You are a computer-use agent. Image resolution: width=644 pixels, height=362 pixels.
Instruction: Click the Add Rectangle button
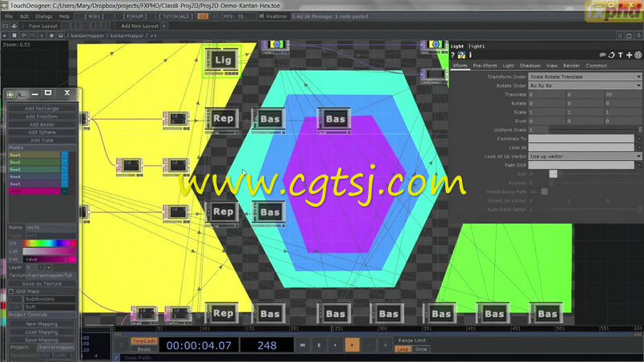pyautogui.click(x=42, y=109)
